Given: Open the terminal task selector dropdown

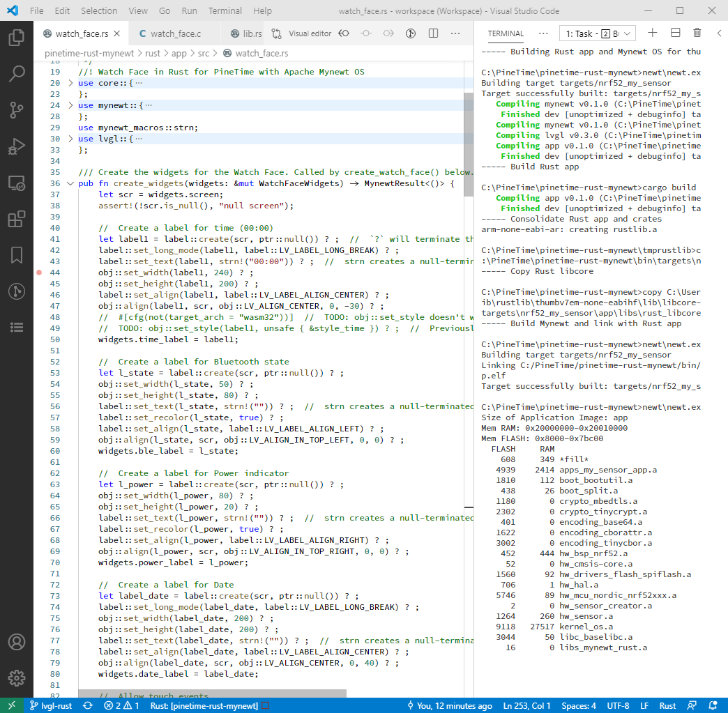Looking at the screenshot, I should (x=597, y=33).
